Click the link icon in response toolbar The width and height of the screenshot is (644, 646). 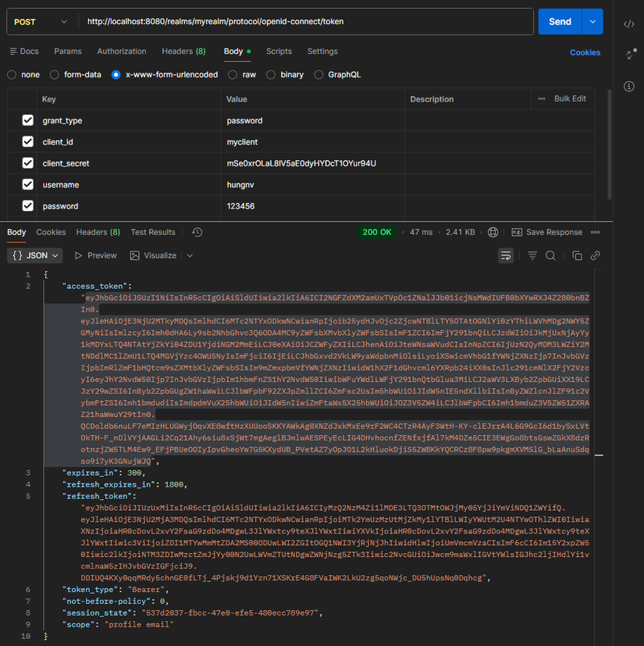coord(595,255)
